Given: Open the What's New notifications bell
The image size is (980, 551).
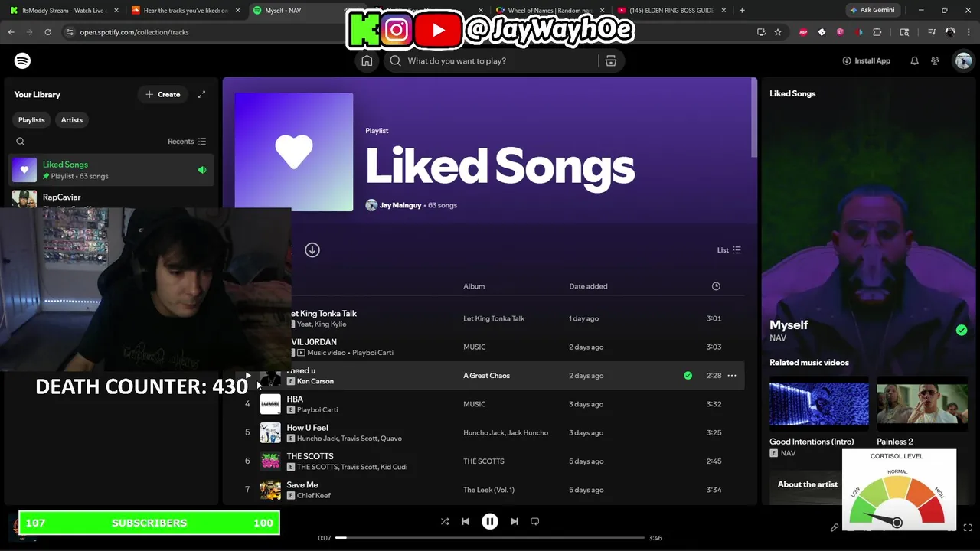Looking at the screenshot, I should click(914, 60).
